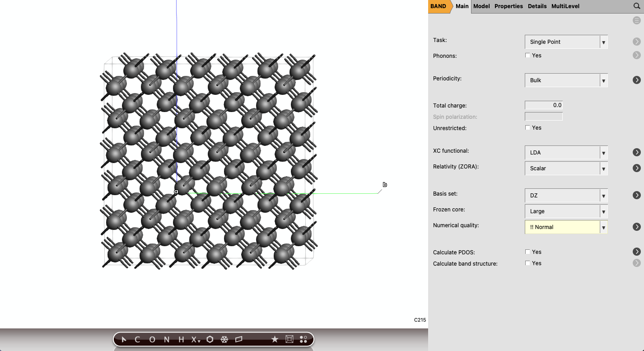The height and width of the screenshot is (351, 644).
Task: Open the crystal structure builder icon
Action: coord(288,339)
